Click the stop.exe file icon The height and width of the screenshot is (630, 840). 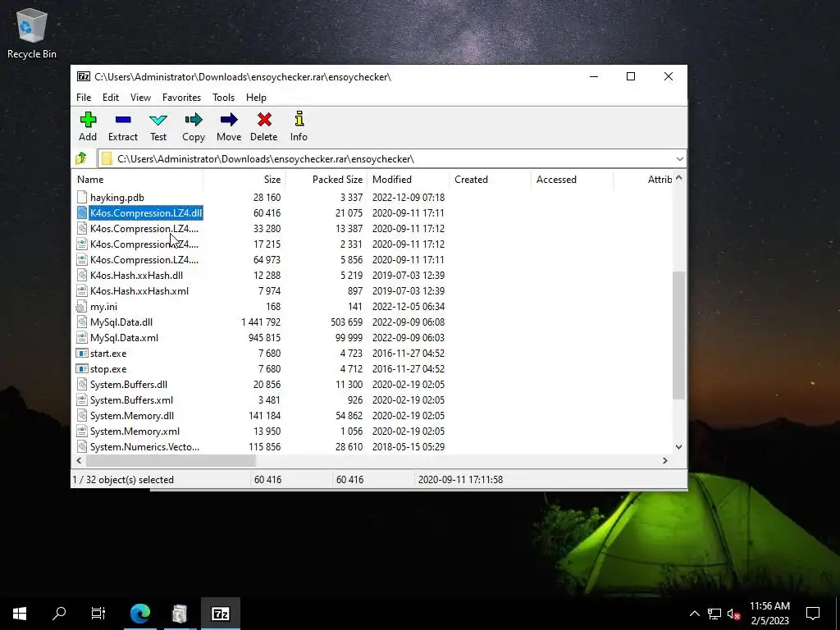click(x=81, y=368)
